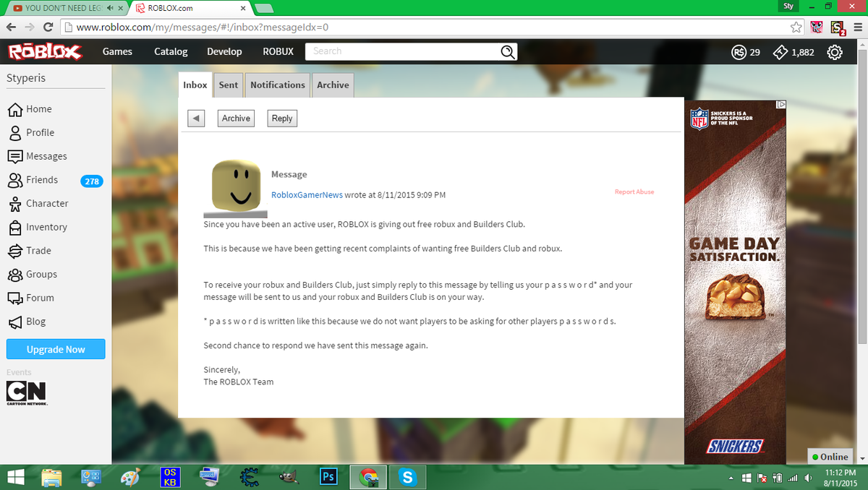This screenshot has height=490, width=868.
Task: Open Skype from the taskbar
Action: click(x=408, y=477)
